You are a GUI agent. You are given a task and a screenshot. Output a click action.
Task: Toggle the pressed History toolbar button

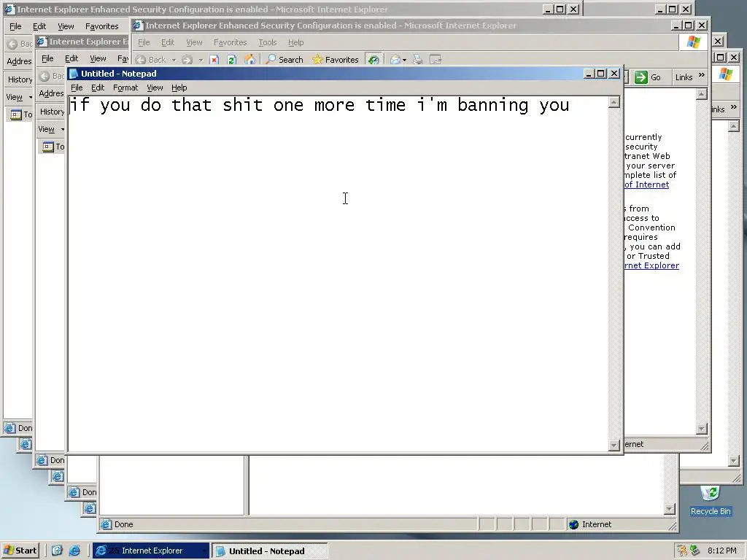click(x=373, y=60)
